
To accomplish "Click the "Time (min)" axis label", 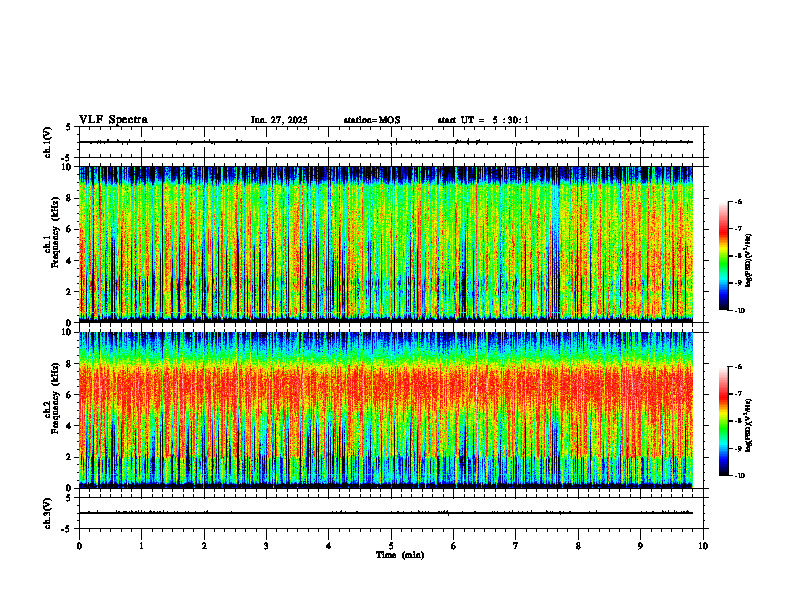I will coord(400,555).
